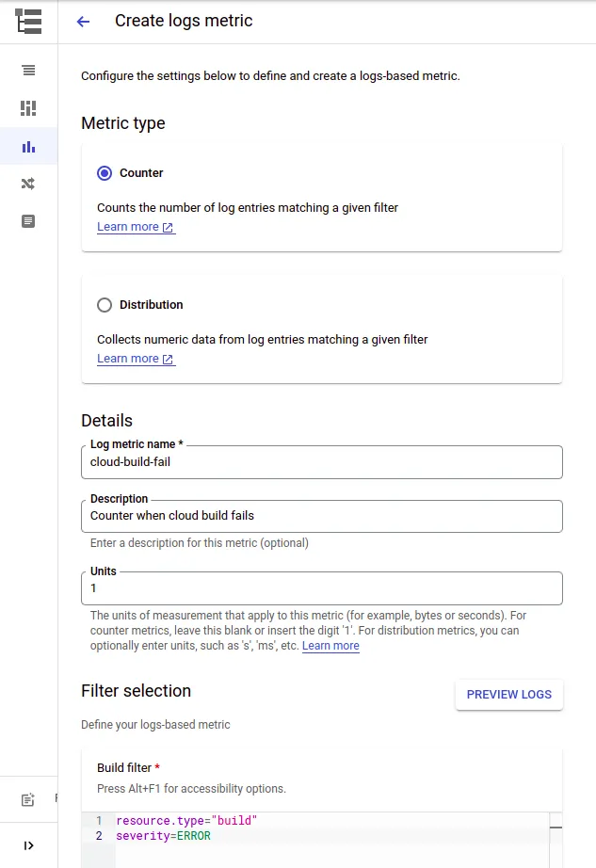Open Logs Explorer in the sidebar

(28, 71)
